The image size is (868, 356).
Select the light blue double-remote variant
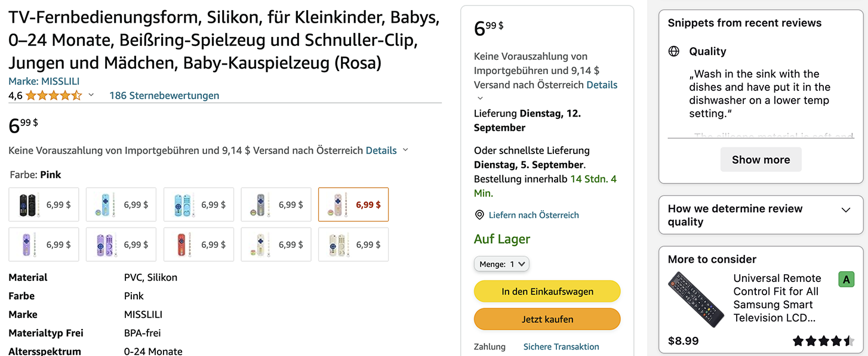(199, 205)
